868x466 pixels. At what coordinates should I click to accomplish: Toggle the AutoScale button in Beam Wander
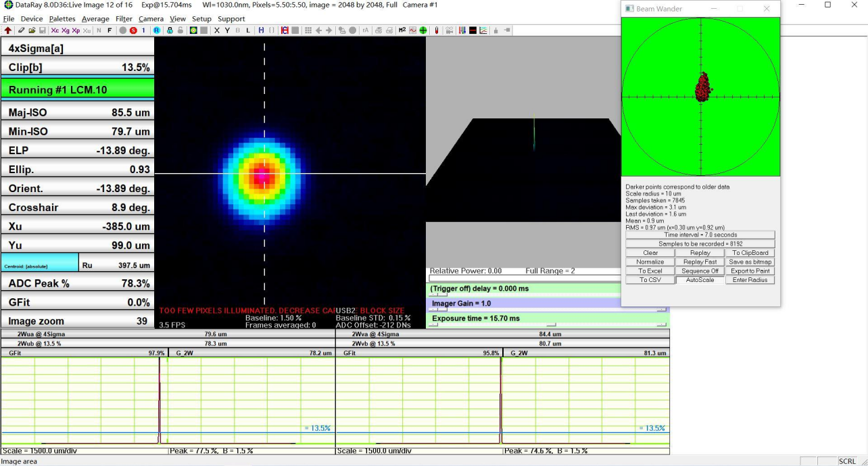(x=700, y=280)
